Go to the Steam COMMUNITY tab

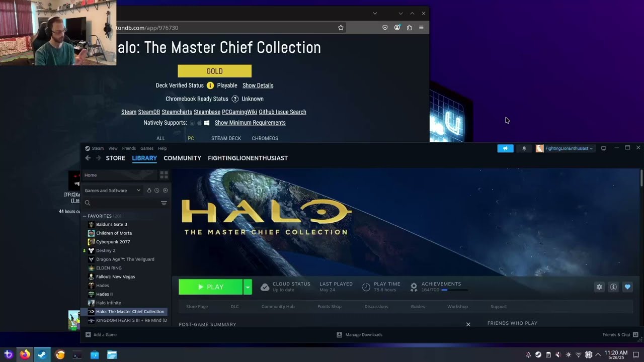coord(182,158)
